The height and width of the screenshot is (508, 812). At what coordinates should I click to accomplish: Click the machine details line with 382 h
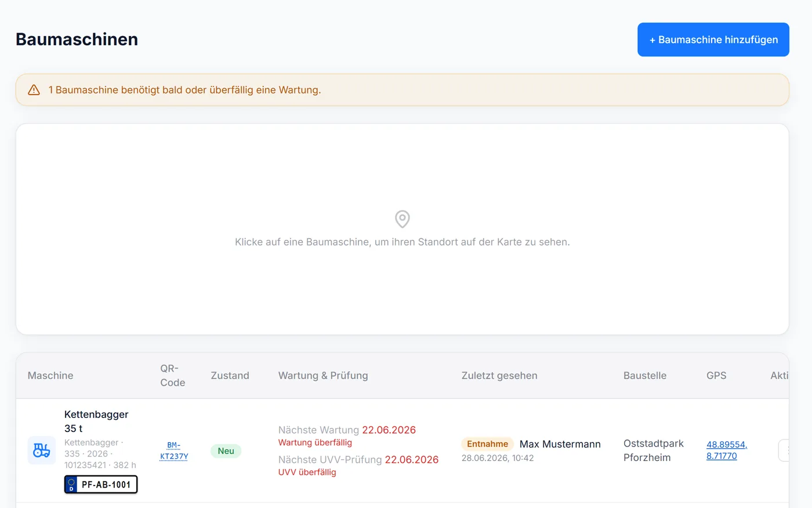[x=100, y=454]
